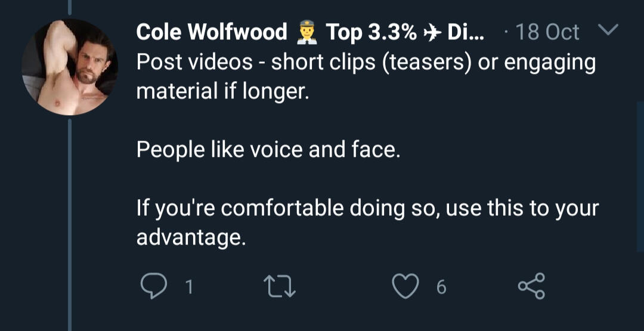Open Cole Wolfwood's profile picture
Viewport: 644px width, 331px height.
click(x=69, y=67)
